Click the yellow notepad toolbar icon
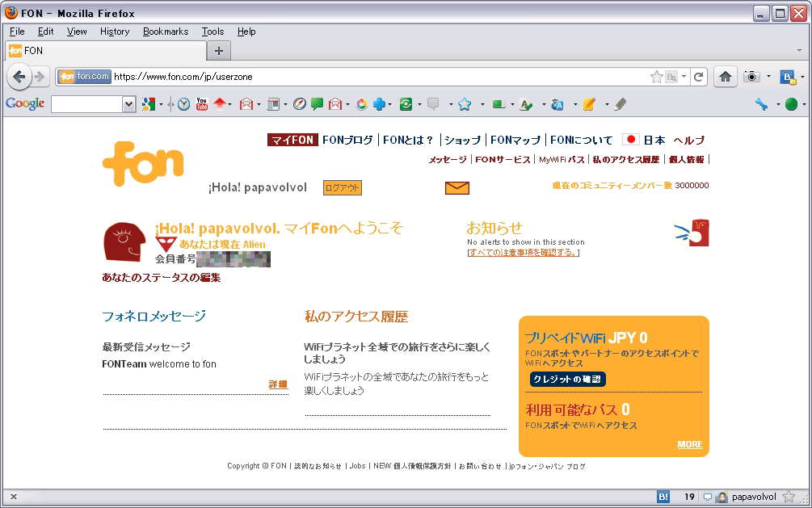812x508 pixels. point(589,104)
